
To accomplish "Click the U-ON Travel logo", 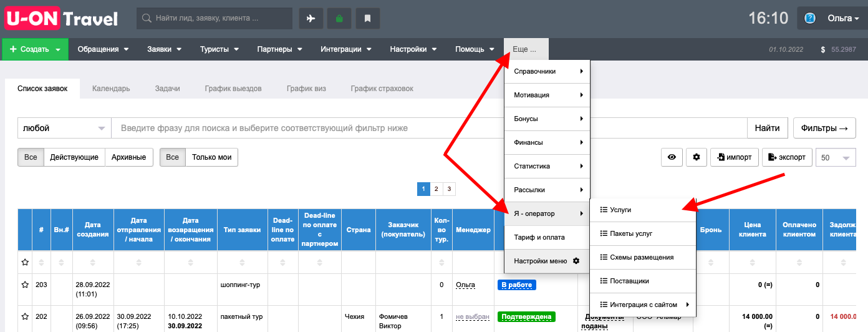I will point(62,18).
